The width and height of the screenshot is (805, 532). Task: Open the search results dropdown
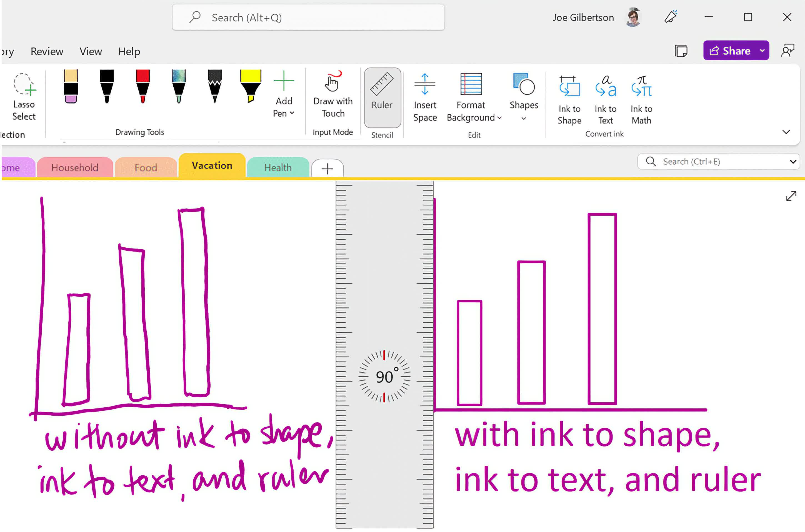click(794, 162)
